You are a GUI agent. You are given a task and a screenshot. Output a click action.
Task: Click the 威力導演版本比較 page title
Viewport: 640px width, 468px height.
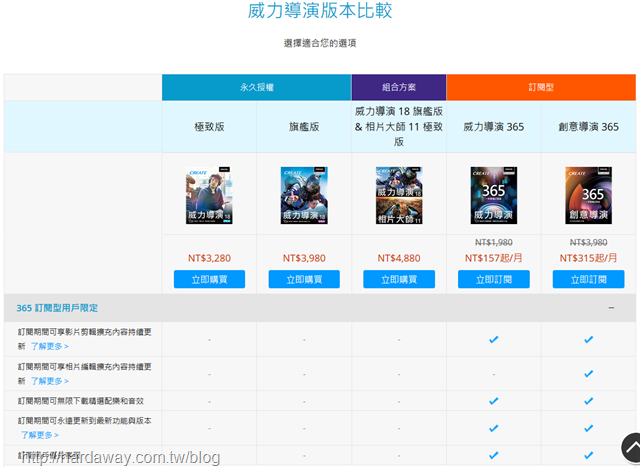click(320, 11)
